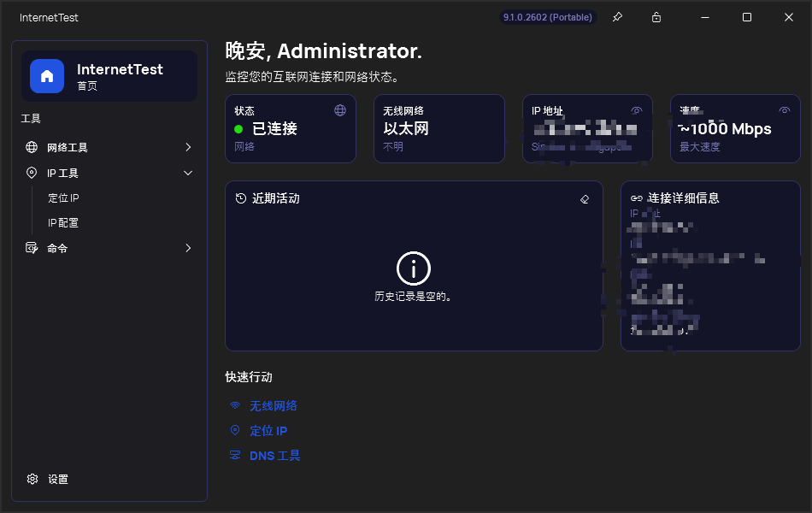Click the 9.1.0.2602 version badge

coord(547,16)
